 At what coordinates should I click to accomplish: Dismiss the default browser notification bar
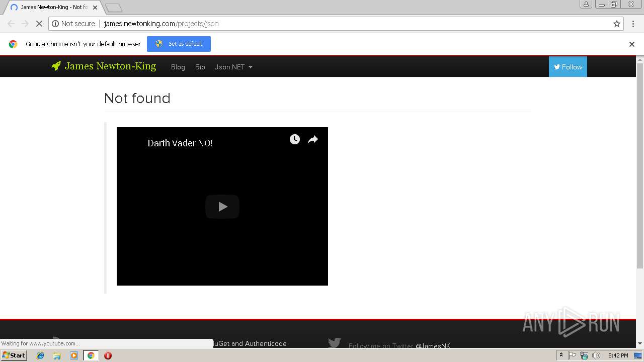coord(632,44)
